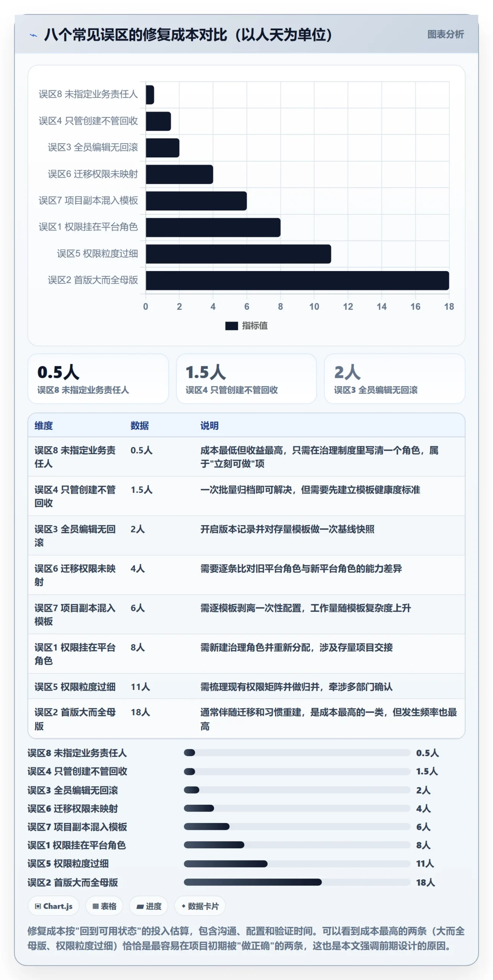Viewport: 493px width, 980px height.
Task: Click the chart bar for 误区7 项目副本混入模板
Action: coord(196,201)
